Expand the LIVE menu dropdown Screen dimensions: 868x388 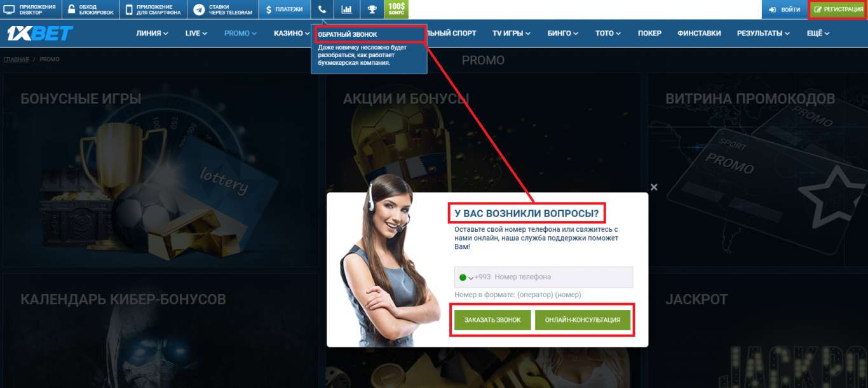click(x=196, y=33)
